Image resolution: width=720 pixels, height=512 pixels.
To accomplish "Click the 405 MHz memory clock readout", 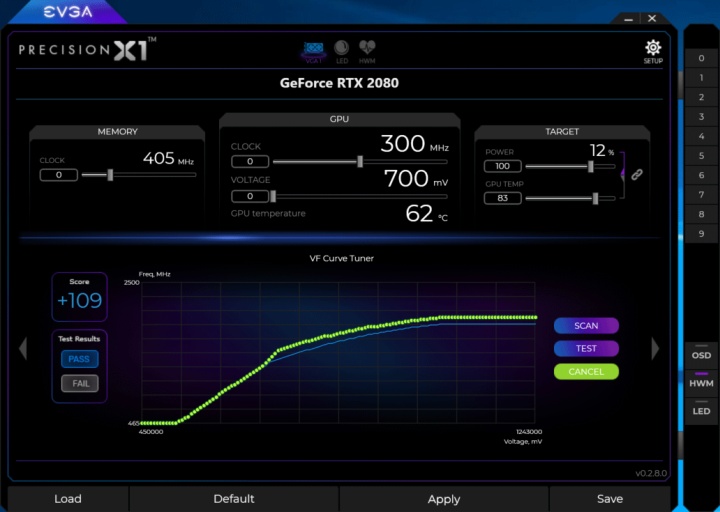I will tap(168, 158).
